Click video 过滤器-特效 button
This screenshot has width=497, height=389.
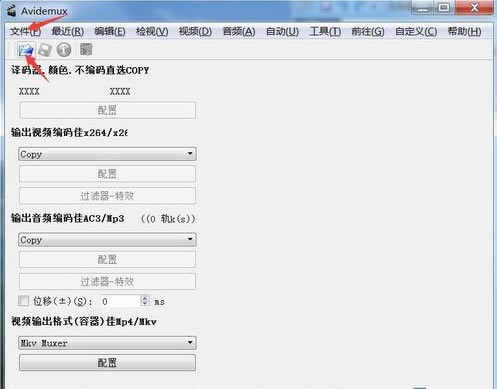pyautogui.click(x=107, y=196)
